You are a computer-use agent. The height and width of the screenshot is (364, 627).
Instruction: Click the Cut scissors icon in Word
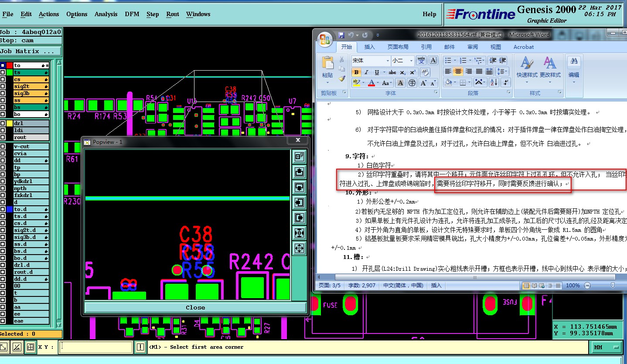342,60
